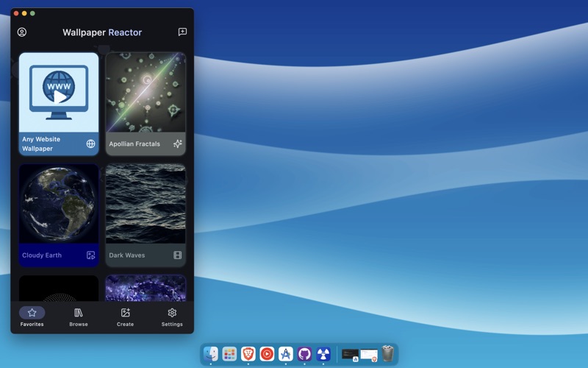
Task: Click the media image icon on Cloudy Earth
Action: [90, 255]
